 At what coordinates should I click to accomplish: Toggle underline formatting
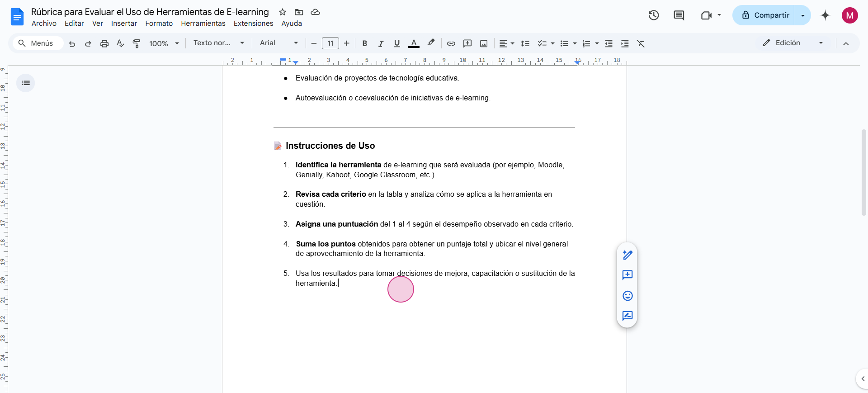click(x=397, y=43)
